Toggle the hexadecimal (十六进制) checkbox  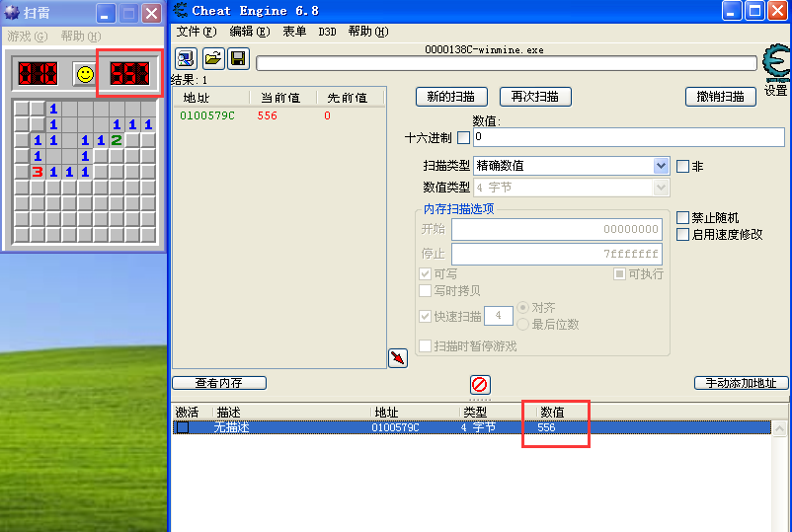463,137
